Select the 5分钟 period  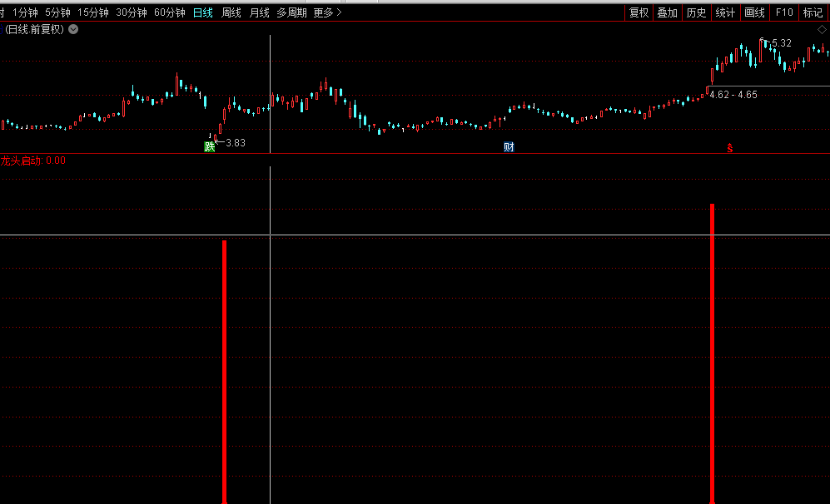coord(57,12)
